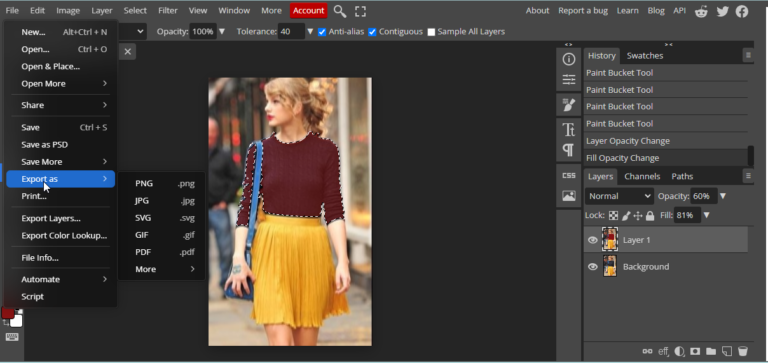The height and width of the screenshot is (363, 768).
Task: Open the Blog link
Action: coord(656,11)
